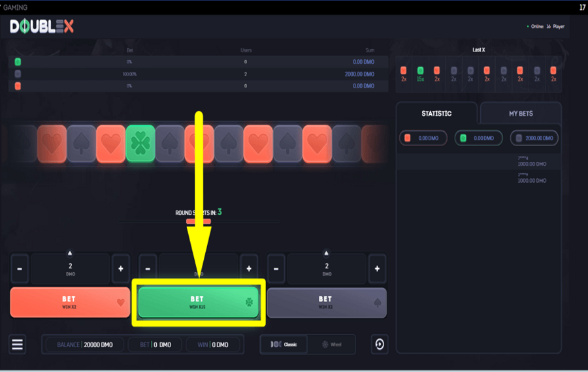The width and height of the screenshot is (588, 372).
Task: Decrease the grey bet amount with minus
Action: tap(276, 269)
